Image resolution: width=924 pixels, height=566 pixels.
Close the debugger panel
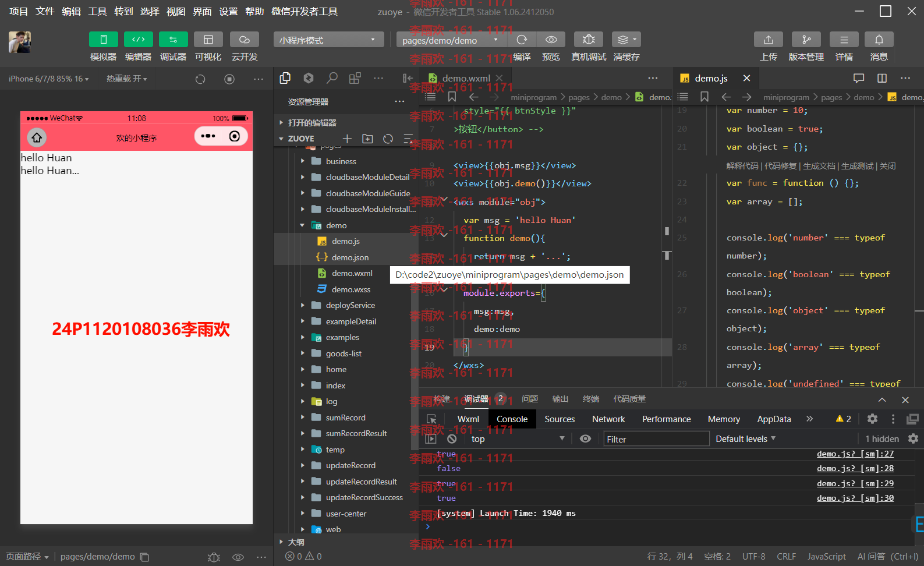[x=905, y=400]
